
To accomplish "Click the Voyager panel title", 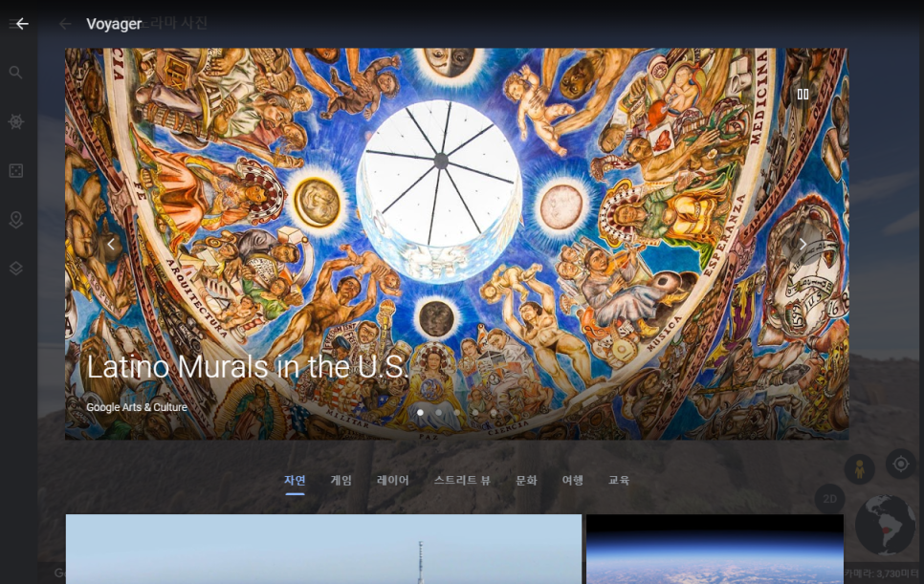I will (114, 24).
